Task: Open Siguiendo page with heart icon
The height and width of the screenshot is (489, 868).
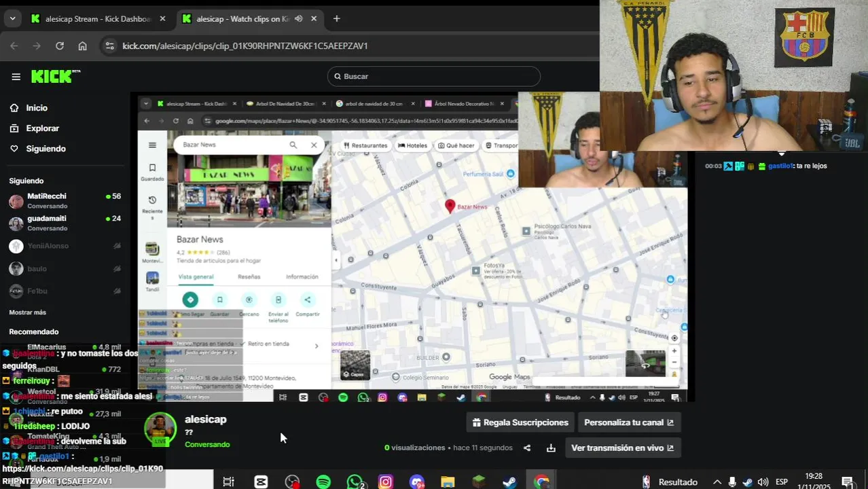Action: 46,149
